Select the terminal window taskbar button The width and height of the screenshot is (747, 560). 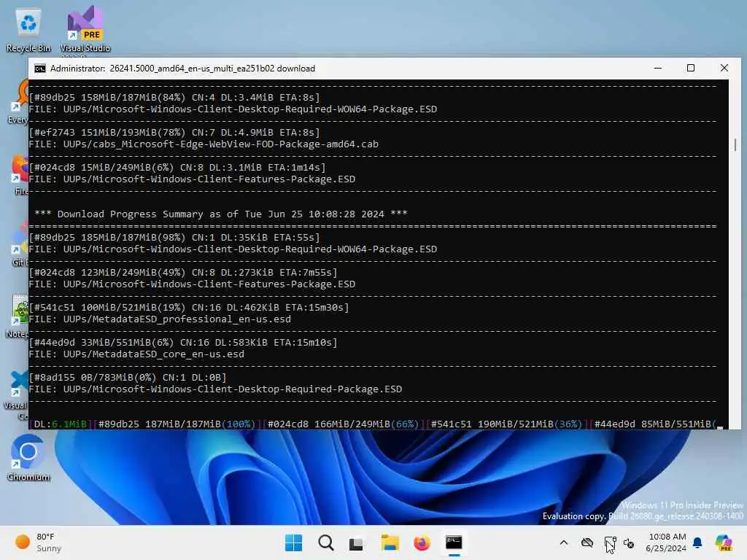pos(454,542)
